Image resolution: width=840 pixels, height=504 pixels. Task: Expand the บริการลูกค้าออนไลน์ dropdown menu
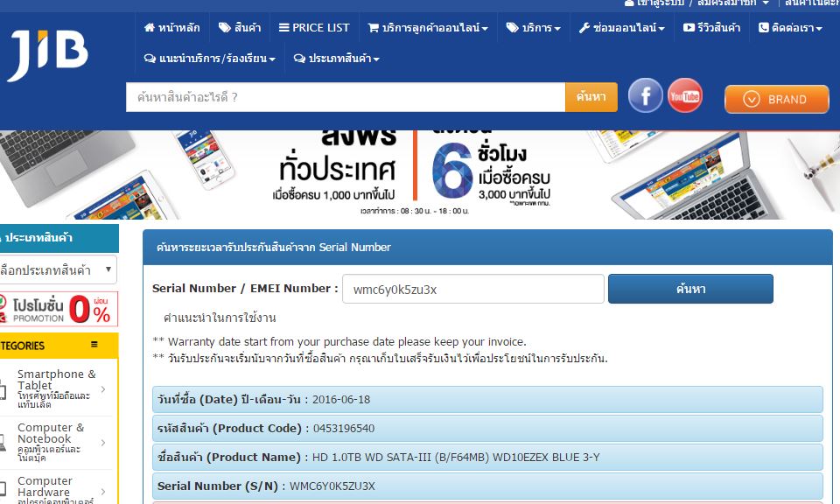[428, 27]
